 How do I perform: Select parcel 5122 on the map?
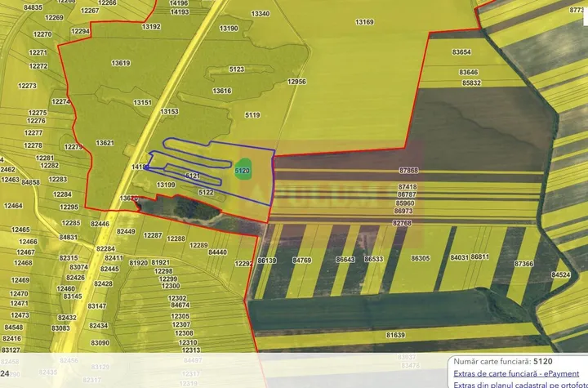coord(206,193)
